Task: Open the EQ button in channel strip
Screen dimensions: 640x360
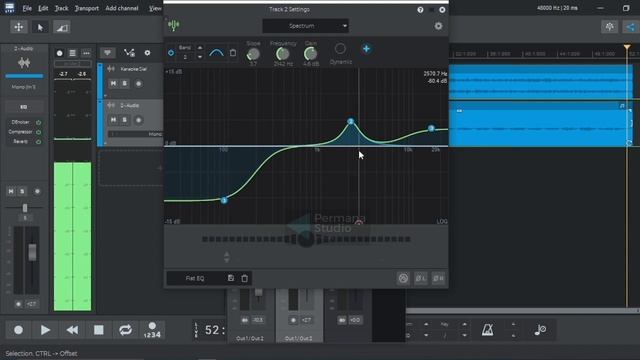Action: pyautogui.click(x=24, y=107)
